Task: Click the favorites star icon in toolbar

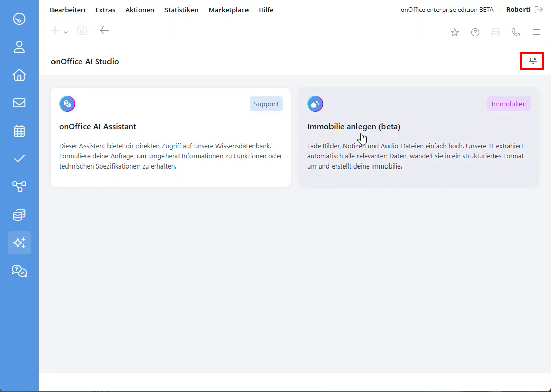Action: [454, 32]
